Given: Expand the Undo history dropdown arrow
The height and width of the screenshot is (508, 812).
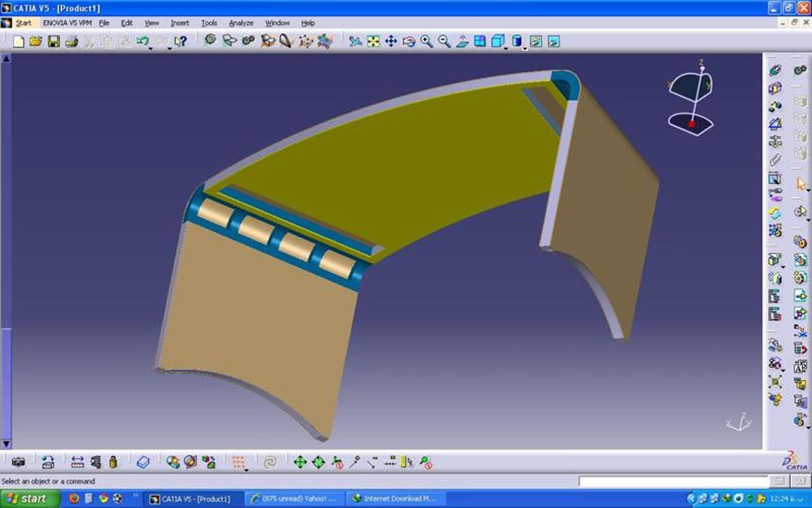Looking at the screenshot, I should click(x=151, y=48).
